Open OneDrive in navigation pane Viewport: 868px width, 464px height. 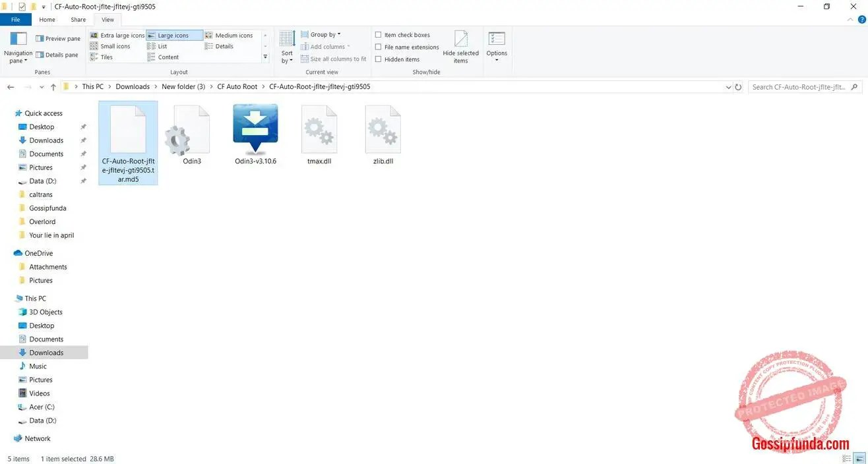point(38,253)
